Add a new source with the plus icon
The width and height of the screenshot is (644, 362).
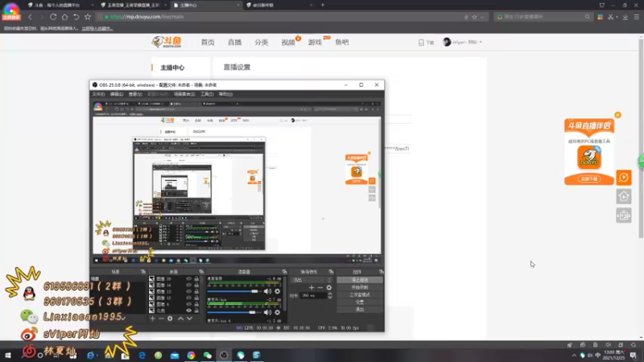(152, 318)
